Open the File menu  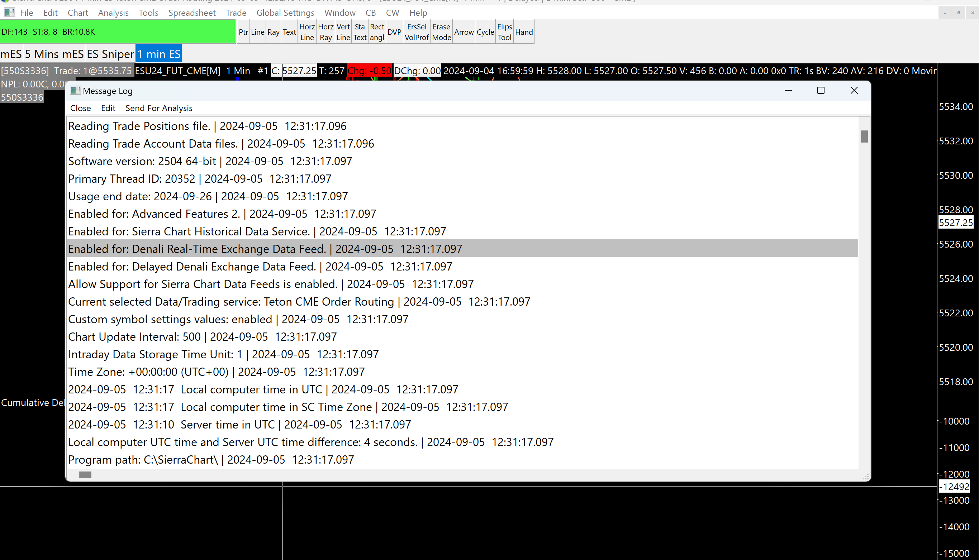point(27,13)
